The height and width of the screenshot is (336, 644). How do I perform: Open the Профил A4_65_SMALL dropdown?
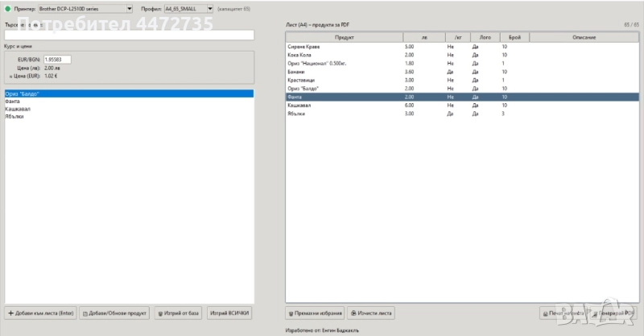click(189, 8)
